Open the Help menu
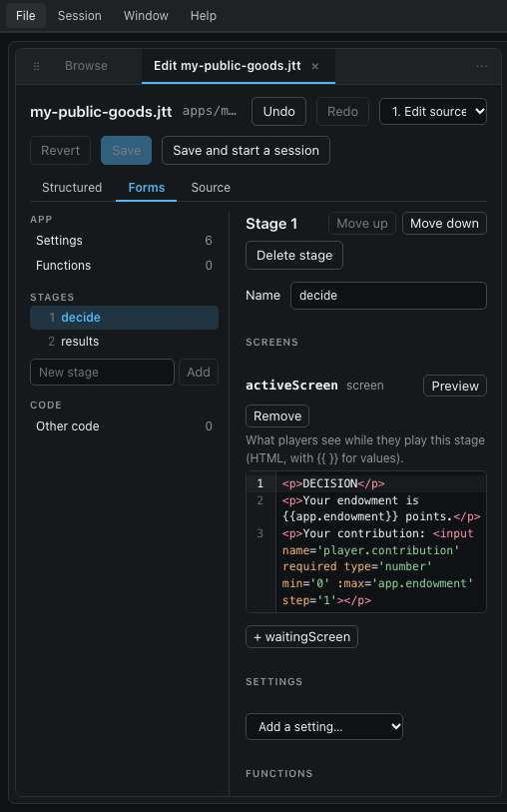507x812 pixels. pos(204,16)
